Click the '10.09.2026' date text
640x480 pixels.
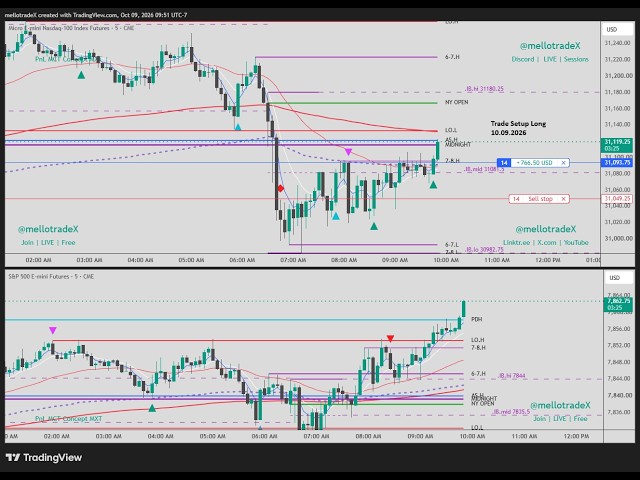click(x=508, y=133)
